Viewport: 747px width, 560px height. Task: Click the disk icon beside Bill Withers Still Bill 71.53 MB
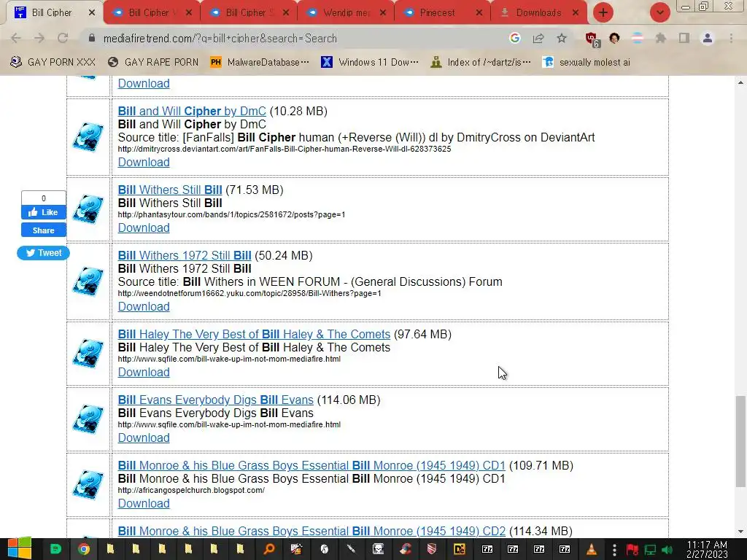pyautogui.click(x=88, y=209)
